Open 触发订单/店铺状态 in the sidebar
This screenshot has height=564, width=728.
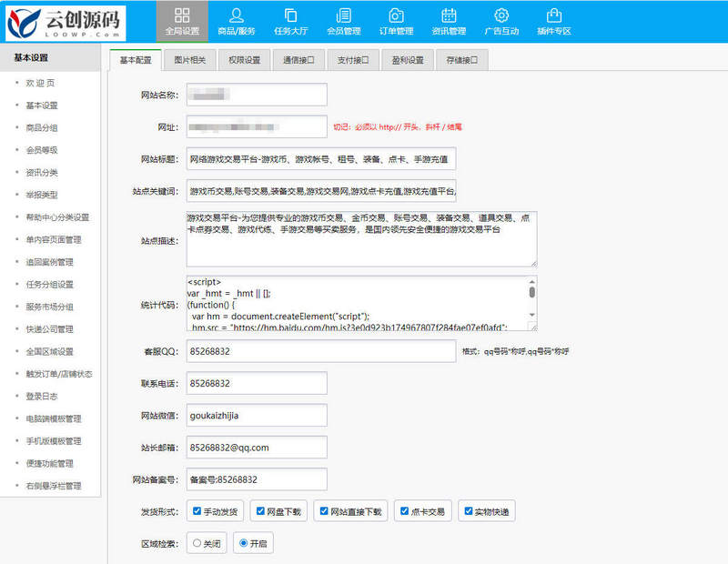tap(59, 374)
